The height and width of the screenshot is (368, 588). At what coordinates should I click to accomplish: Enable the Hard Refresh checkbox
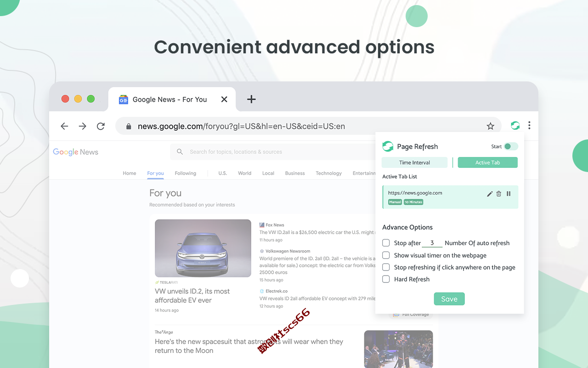(x=386, y=279)
